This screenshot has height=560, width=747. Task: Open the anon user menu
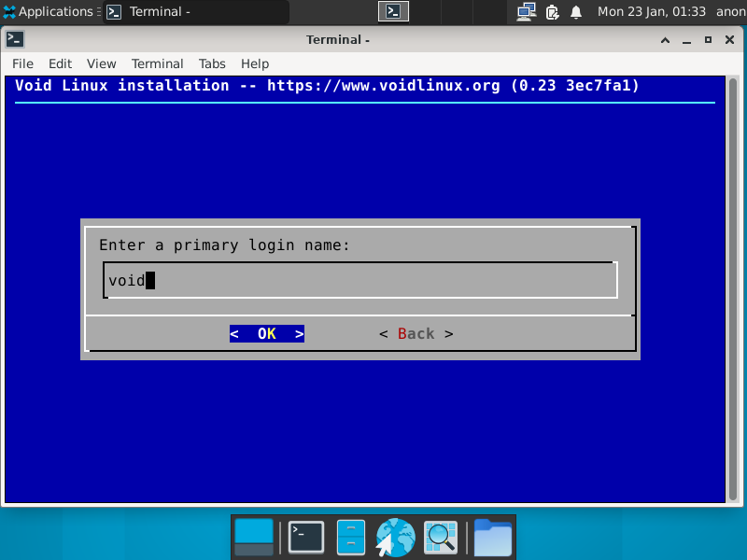click(731, 11)
